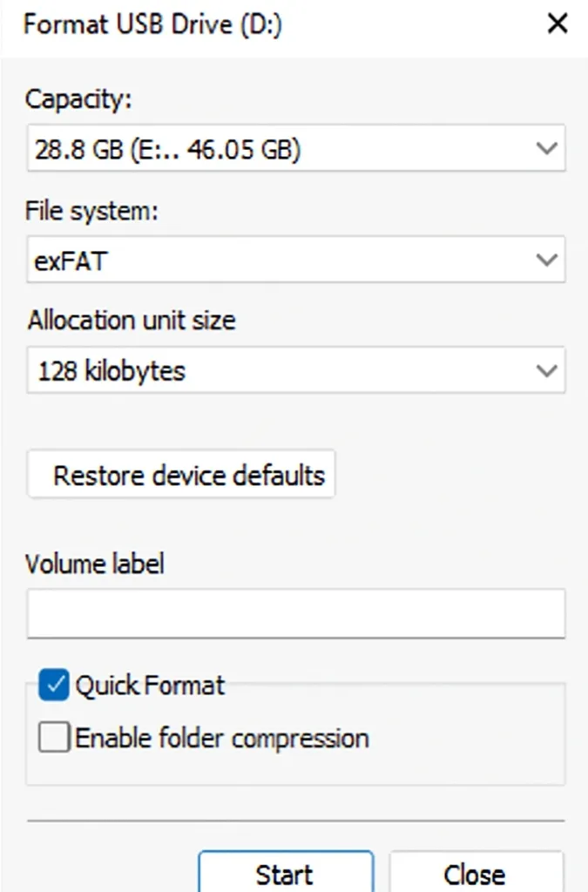This screenshot has width=588, height=892.
Task: Click the File system: label
Action: [x=91, y=211]
